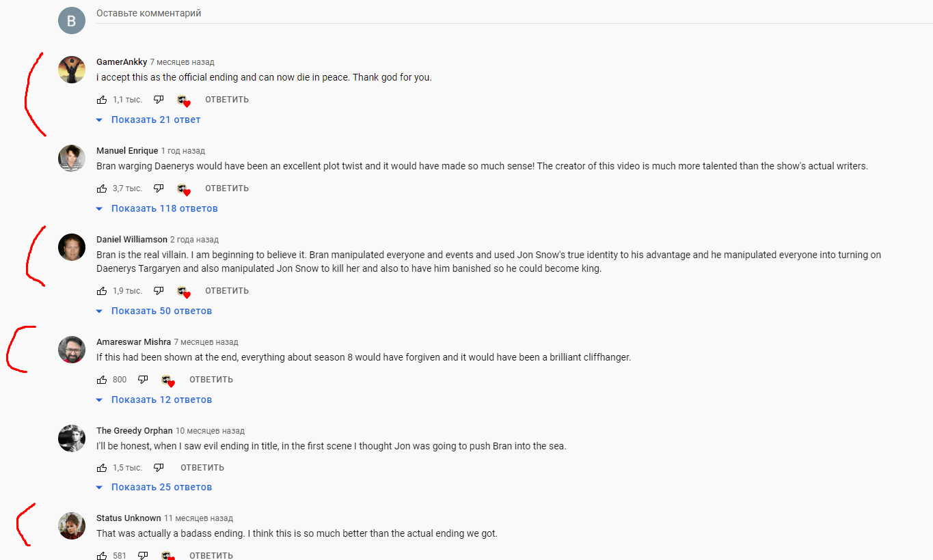
Task: Reply to The Greedy Orphan's comment
Action: (x=202, y=468)
